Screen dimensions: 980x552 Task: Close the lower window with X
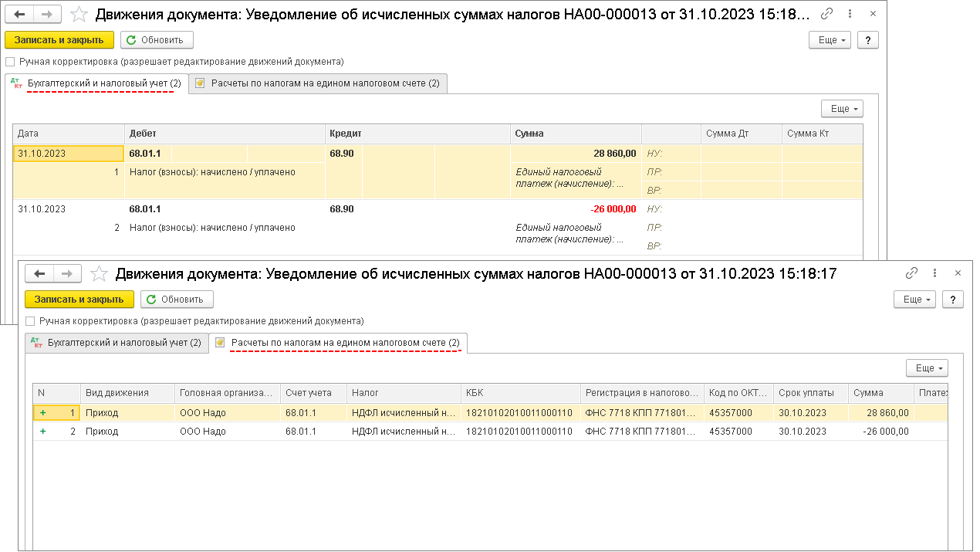point(958,273)
